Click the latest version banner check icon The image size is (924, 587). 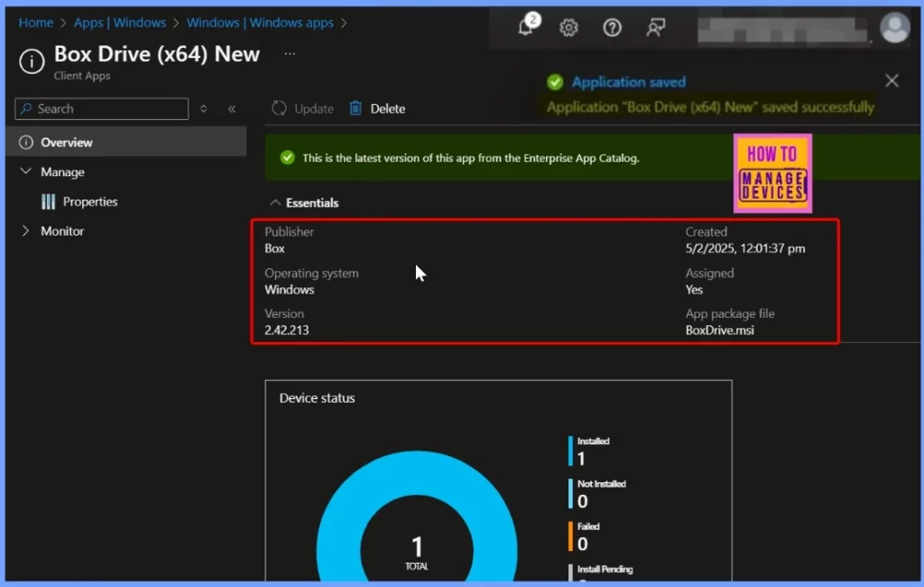click(288, 157)
